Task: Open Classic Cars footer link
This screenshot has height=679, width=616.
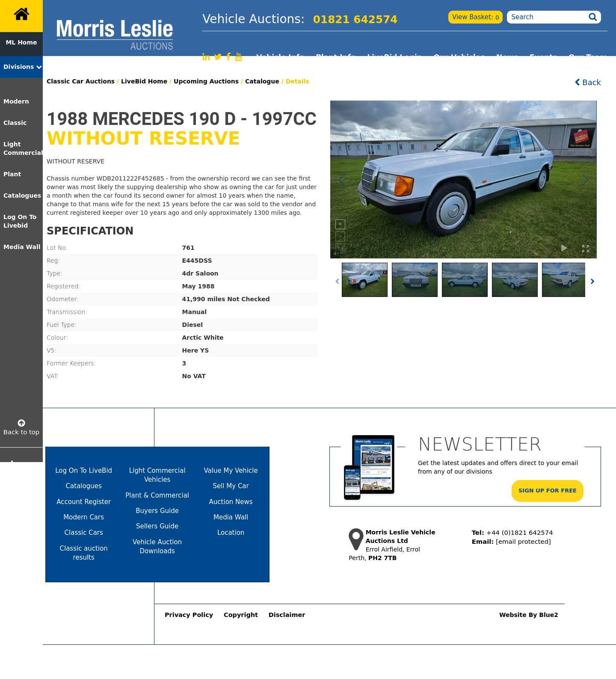Action: (83, 533)
